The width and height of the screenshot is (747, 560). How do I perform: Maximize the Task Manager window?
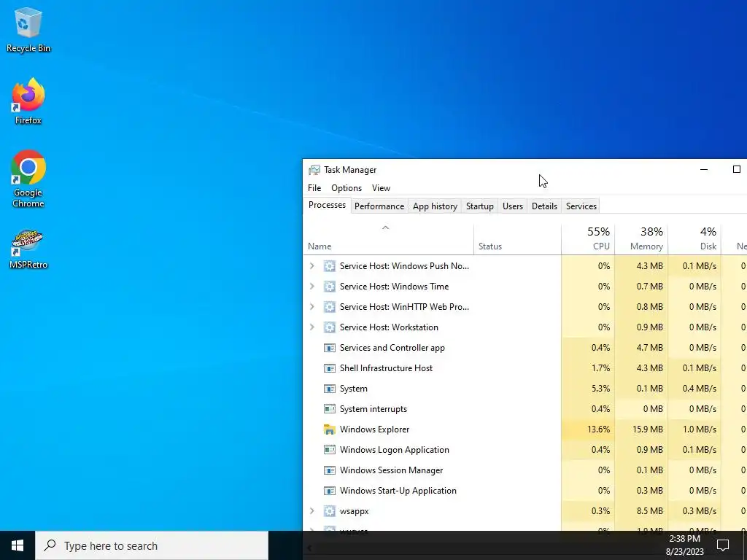pos(737,169)
